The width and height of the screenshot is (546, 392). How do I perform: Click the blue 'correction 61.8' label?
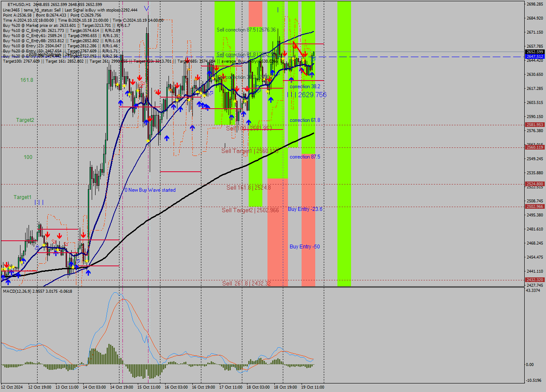pos(305,120)
